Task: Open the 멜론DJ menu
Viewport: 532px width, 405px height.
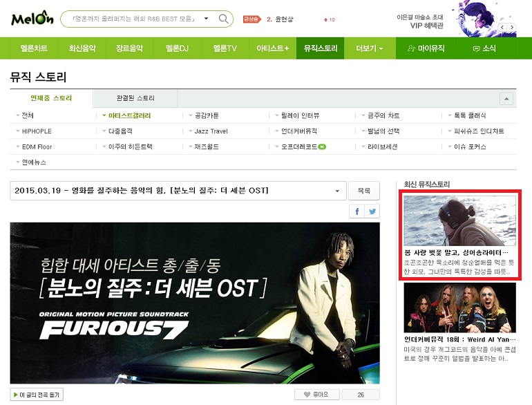Action: [x=177, y=48]
